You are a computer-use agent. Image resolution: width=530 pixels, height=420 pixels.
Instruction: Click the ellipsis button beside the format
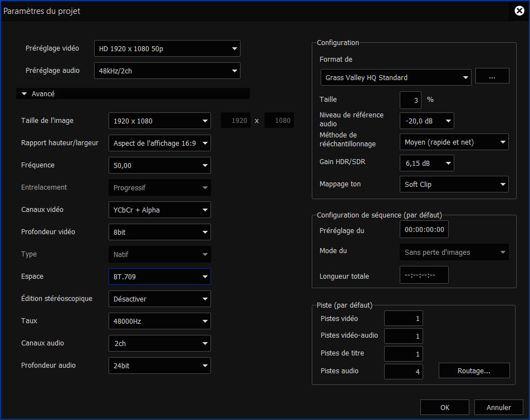coord(492,77)
